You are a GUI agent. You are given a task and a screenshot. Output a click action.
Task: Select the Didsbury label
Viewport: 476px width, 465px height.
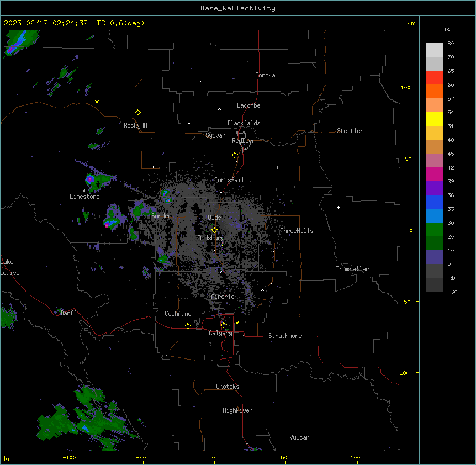[x=211, y=238]
